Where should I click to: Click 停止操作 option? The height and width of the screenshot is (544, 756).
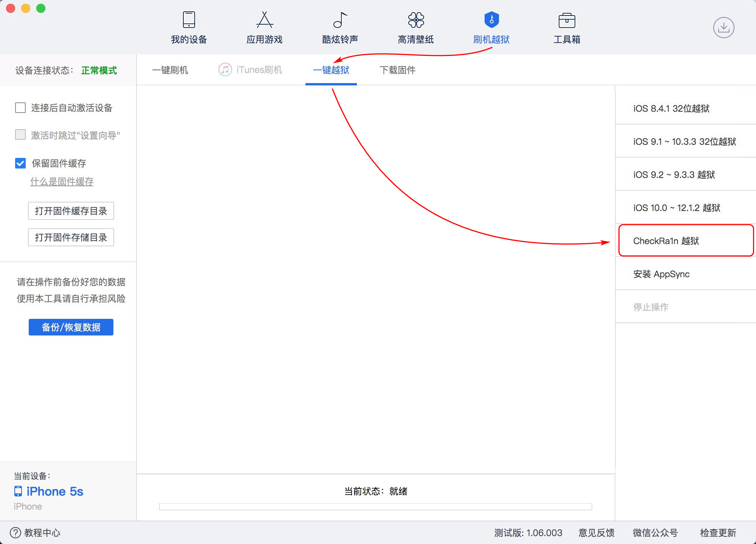pyautogui.click(x=686, y=307)
